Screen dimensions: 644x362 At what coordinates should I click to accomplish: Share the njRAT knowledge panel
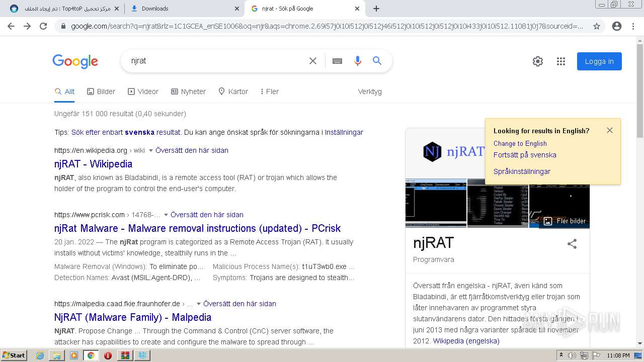(x=572, y=244)
